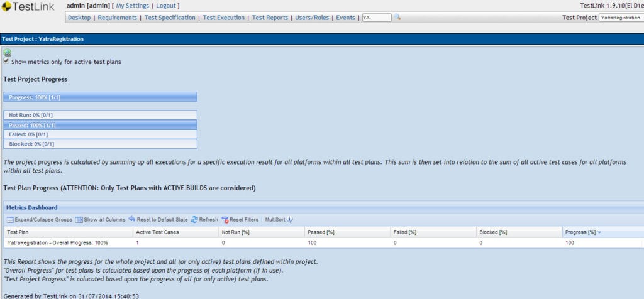
Task: Click the Active Test Cases value 1
Action: 137,243
